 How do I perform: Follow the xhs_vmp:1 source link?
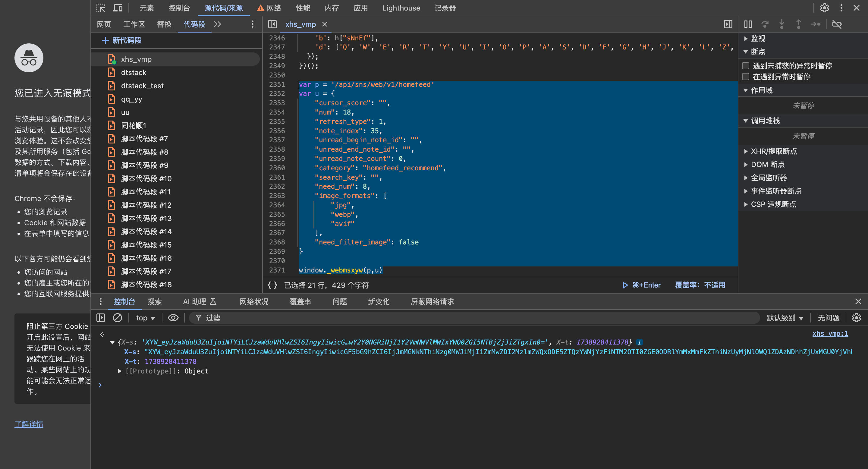(830, 334)
